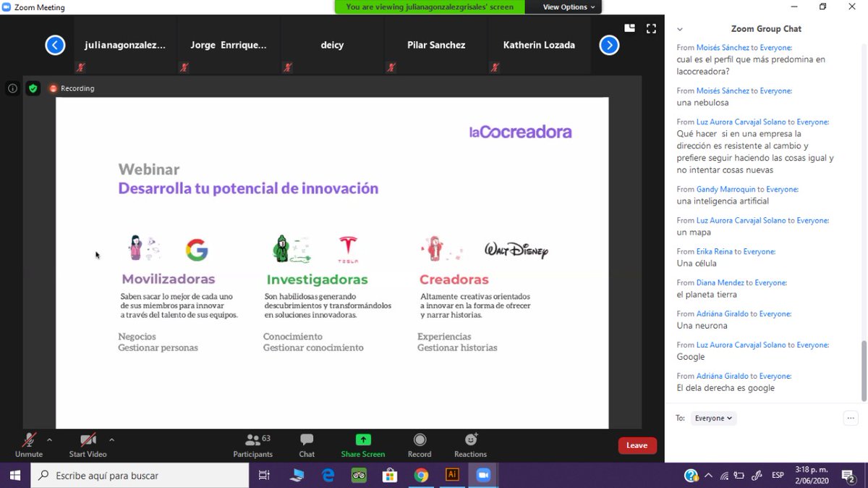Switch video layout view icon
Image resolution: width=868 pixels, height=488 pixels.
pyautogui.click(x=630, y=29)
